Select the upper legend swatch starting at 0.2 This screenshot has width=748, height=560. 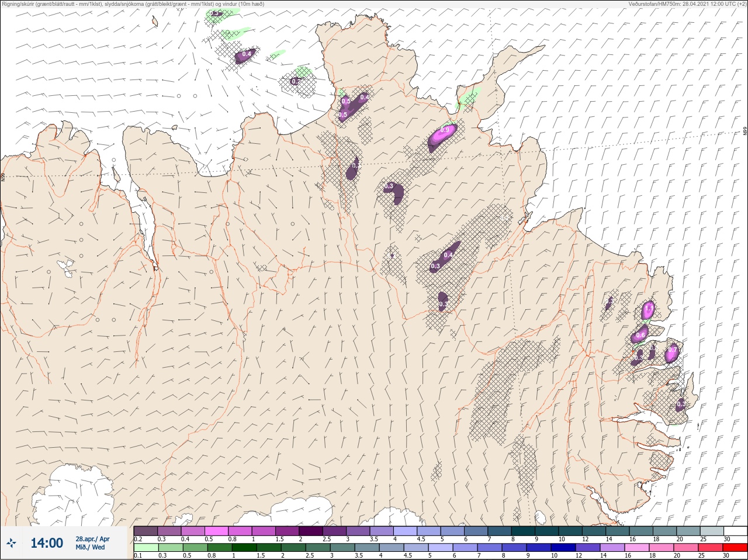coord(146,531)
